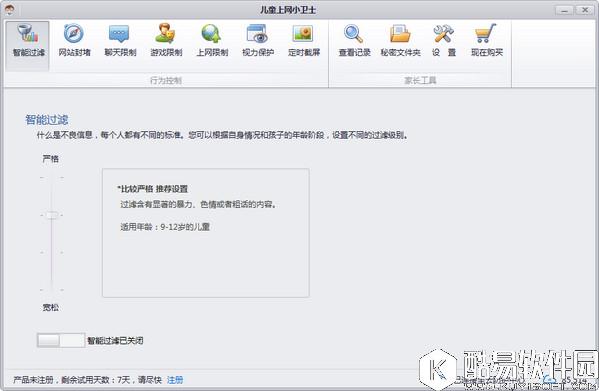
Task: Click the 智能过滤 heading text
Action: [x=47, y=120]
